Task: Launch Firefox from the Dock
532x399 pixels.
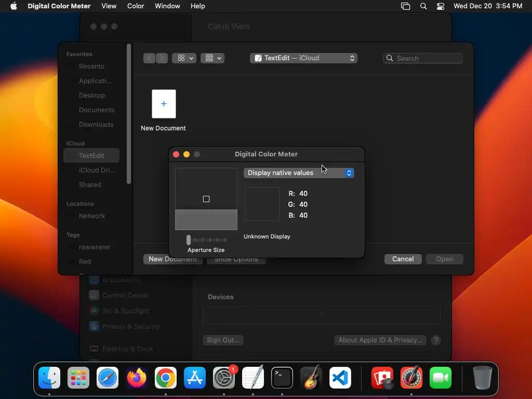Action: (137, 378)
